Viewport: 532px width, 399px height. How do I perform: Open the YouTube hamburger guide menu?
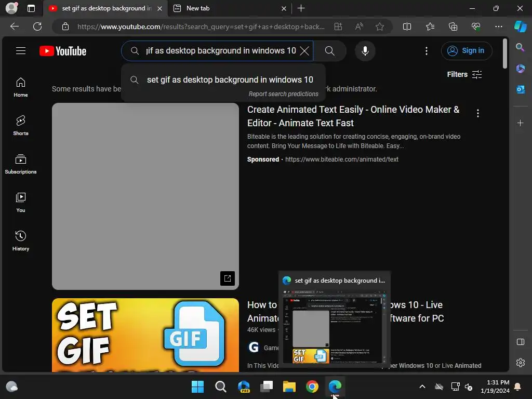click(21, 51)
